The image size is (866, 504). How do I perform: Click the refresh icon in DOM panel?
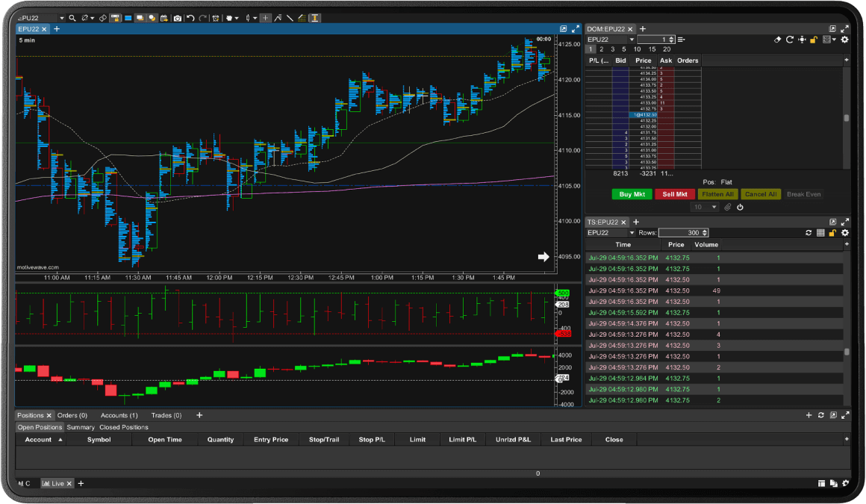pos(790,40)
